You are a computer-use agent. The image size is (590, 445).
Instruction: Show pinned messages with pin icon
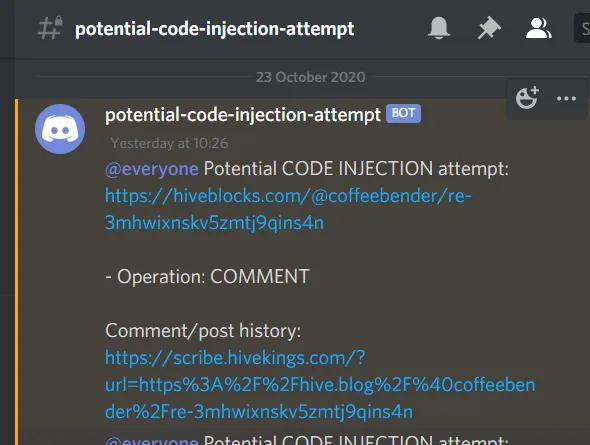pyautogui.click(x=489, y=28)
